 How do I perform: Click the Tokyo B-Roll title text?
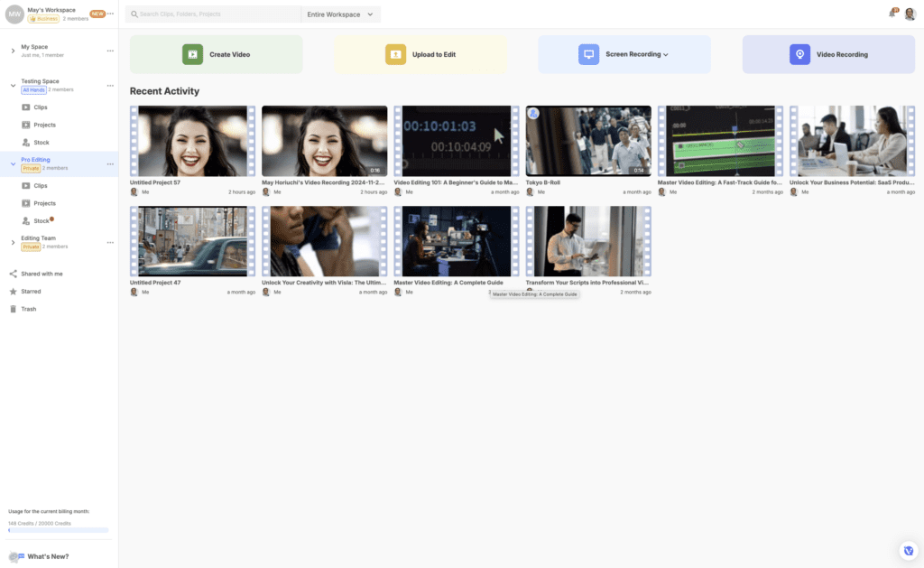click(x=542, y=182)
